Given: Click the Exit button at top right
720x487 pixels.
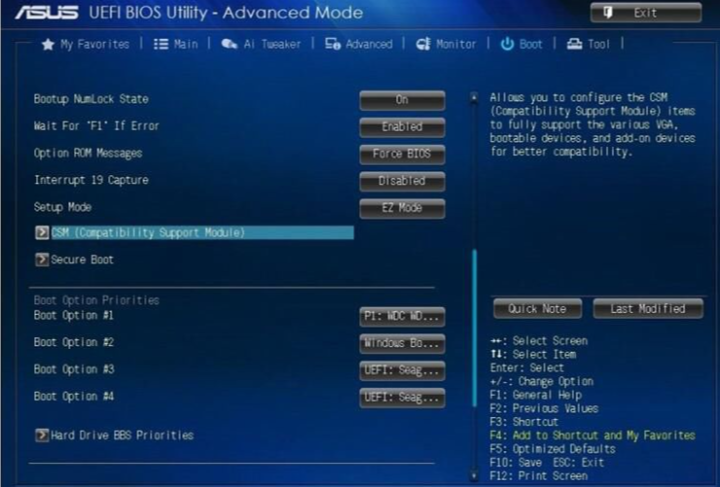Looking at the screenshot, I should point(645,13).
